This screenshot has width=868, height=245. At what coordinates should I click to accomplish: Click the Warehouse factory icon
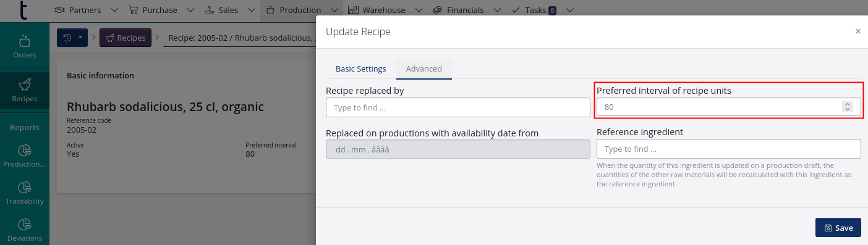pos(353,10)
